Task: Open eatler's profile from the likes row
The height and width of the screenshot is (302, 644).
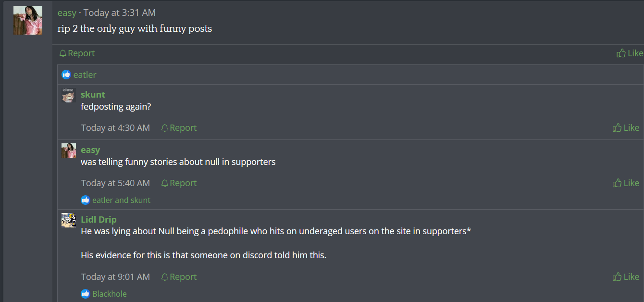Action: 85,75
